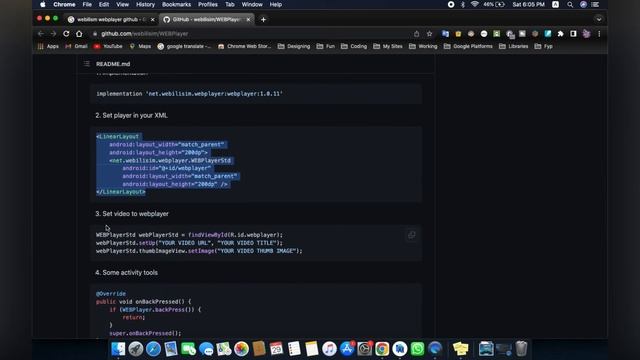This screenshot has height=360, width=640.
Task: Open the google translate bookmark
Action: click(184, 47)
